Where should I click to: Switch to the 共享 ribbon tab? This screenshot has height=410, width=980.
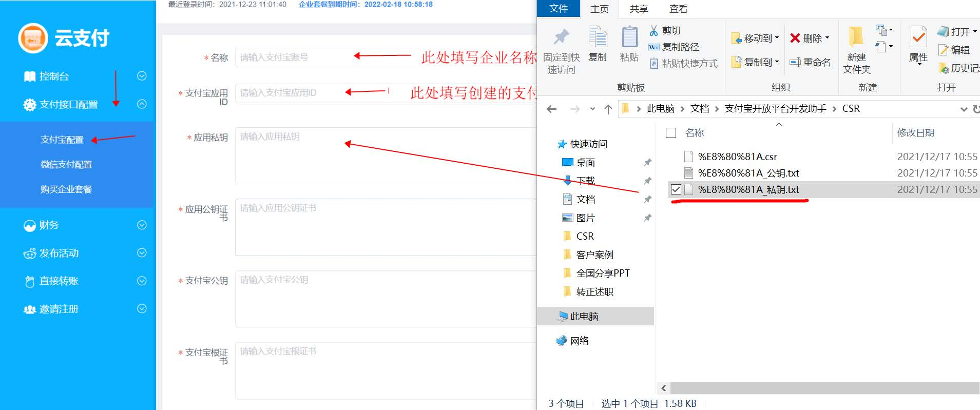coord(639,9)
